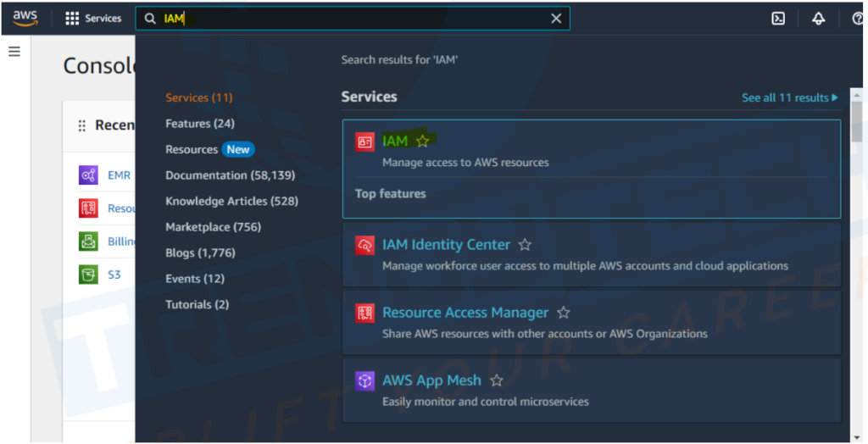Screen dimensions: 868x444
Task: Click the EMR icon in recents
Action: coord(88,175)
